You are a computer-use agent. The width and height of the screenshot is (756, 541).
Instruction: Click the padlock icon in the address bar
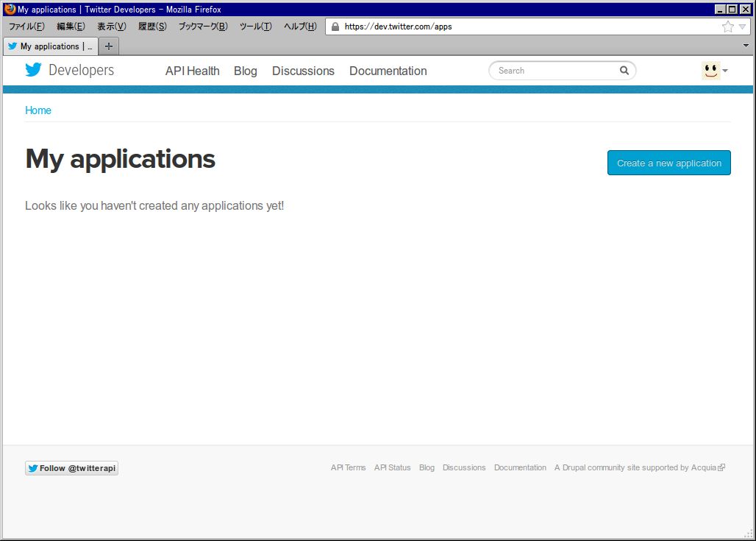[335, 26]
